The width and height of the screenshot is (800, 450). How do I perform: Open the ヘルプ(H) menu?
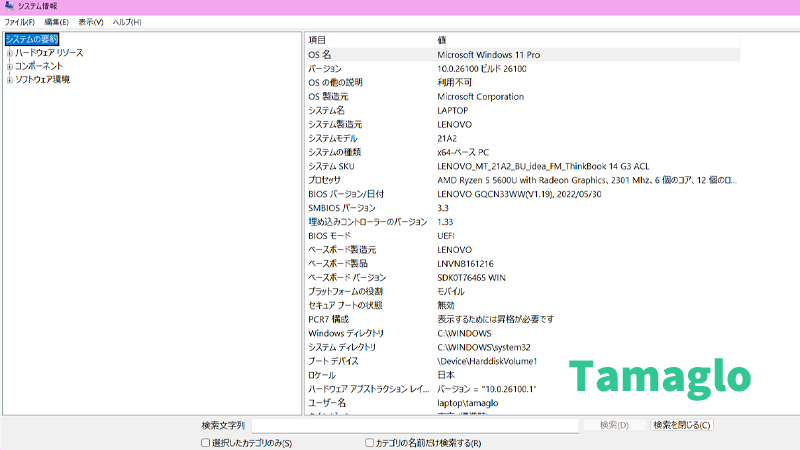click(127, 22)
